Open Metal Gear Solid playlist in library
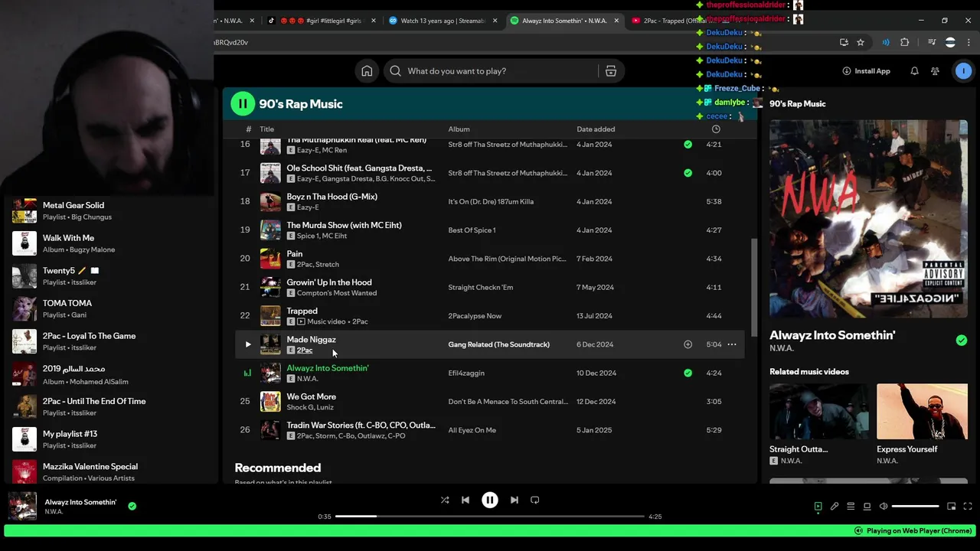 tap(111, 210)
